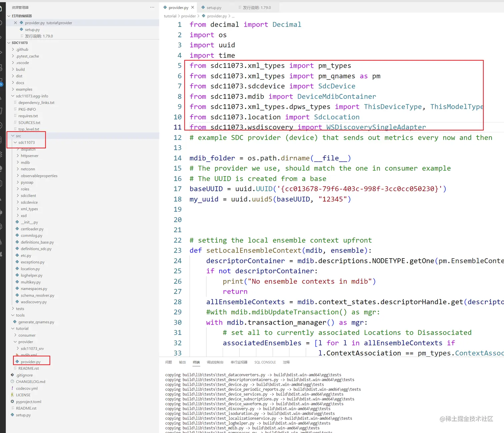Switch to the setup.py editor tab
The image size is (504, 433).
(214, 7)
